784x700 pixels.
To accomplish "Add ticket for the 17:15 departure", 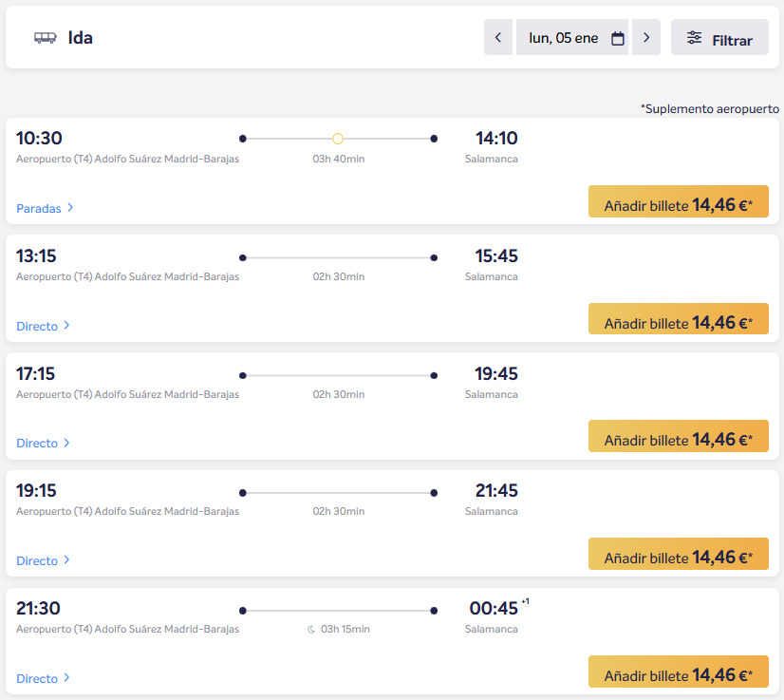I will pyautogui.click(x=678, y=437).
